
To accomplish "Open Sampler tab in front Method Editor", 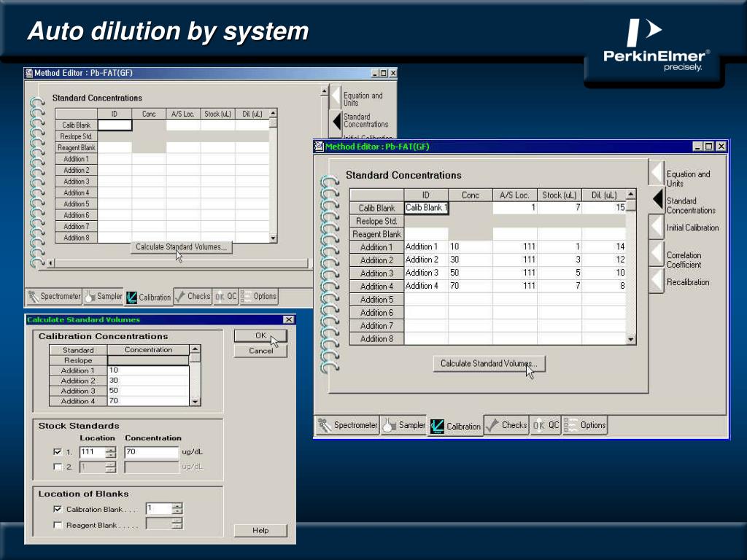I will click(403, 425).
